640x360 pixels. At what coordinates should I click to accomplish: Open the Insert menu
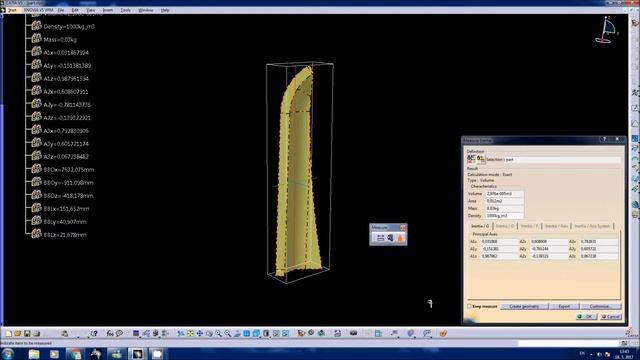[108, 10]
